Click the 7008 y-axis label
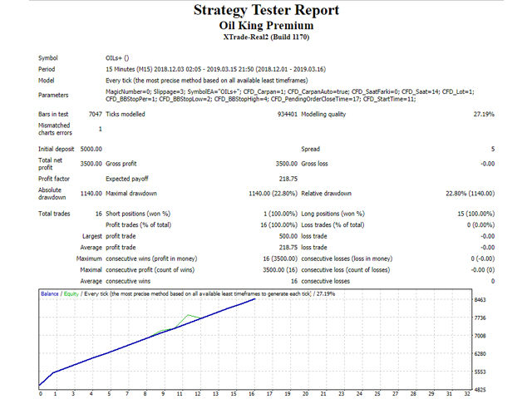 [x=480, y=336]
